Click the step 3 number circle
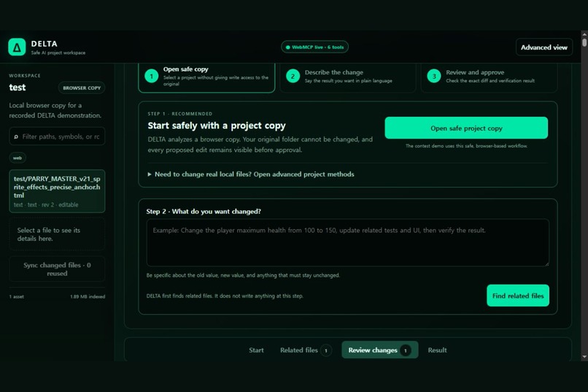 tap(434, 76)
